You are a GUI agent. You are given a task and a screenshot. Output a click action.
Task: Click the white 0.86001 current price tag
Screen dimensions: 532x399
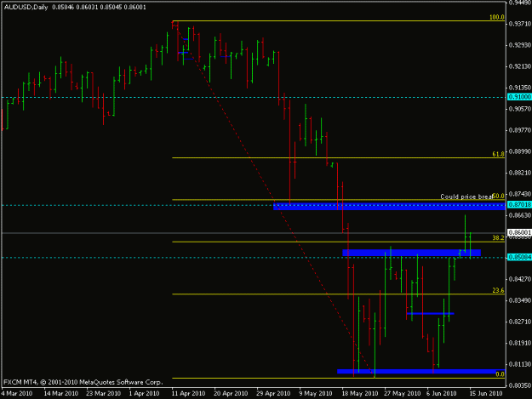pyautogui.click(x=519, y=232)
